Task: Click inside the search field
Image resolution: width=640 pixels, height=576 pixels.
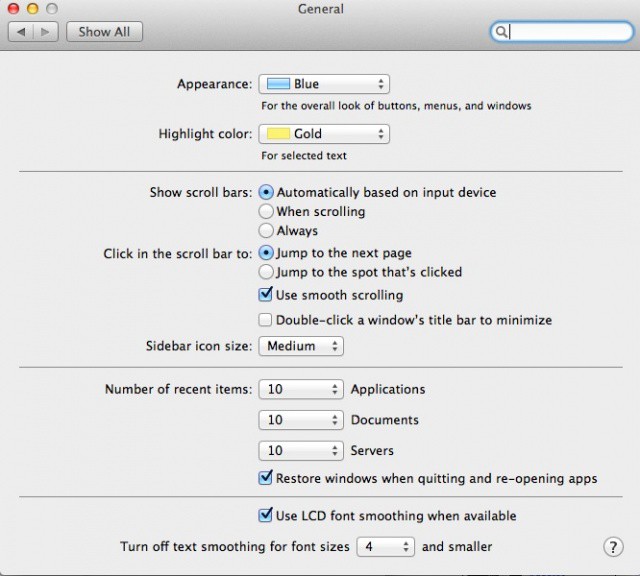Action: [565, 32]
